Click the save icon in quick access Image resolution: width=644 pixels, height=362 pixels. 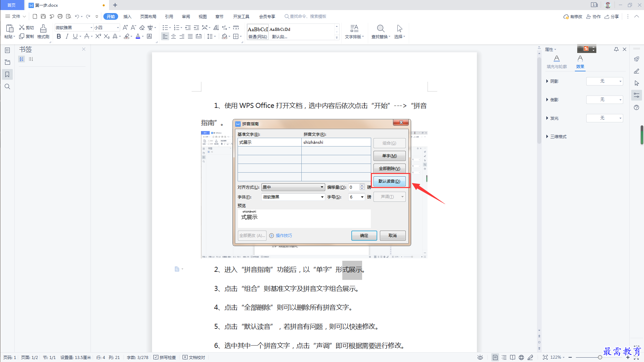[43, 16]
